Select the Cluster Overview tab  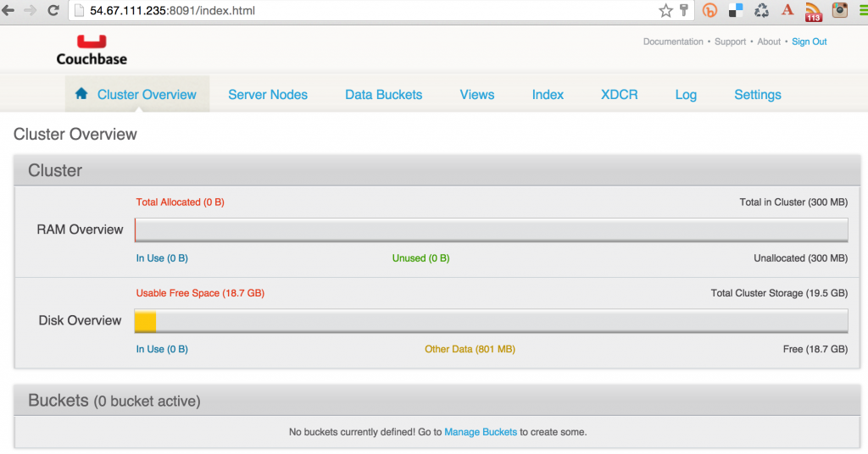coord(137,95)
